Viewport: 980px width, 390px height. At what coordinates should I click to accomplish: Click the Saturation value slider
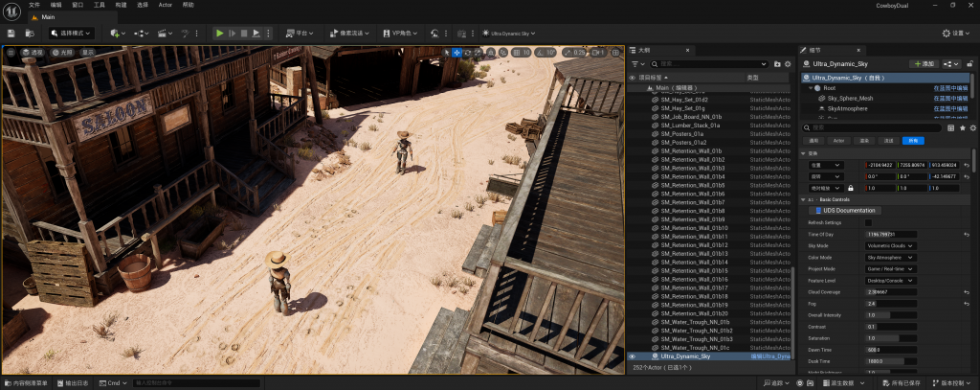pyautogui.click(x=890, y=337)
